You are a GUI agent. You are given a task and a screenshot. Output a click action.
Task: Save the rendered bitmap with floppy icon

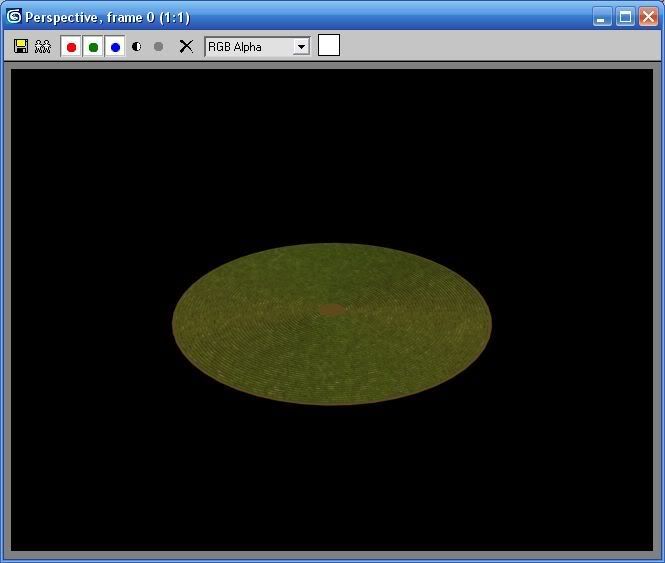pyautogui.click(x=21, y=46)
